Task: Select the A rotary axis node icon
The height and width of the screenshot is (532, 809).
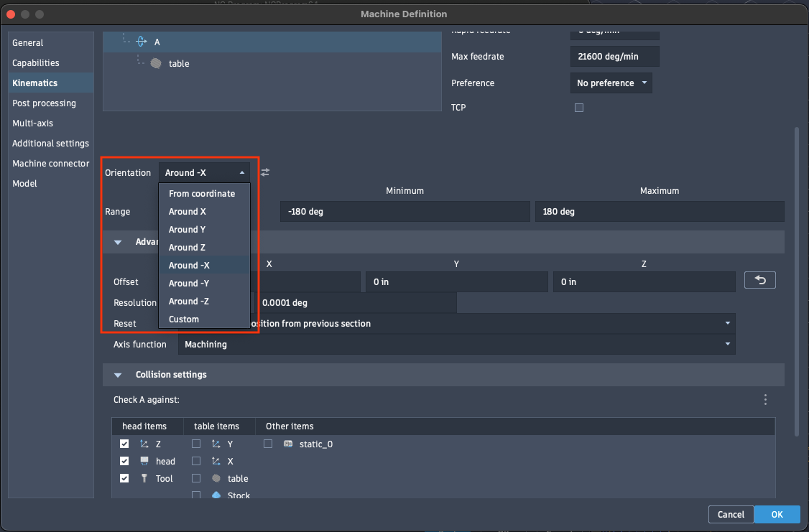Action: (x=141, y=41)
